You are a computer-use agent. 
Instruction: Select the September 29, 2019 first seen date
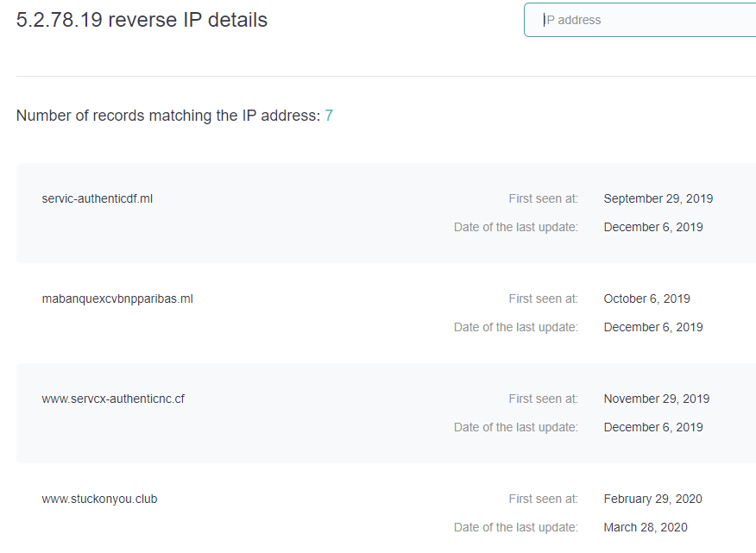pyautogui.click(x=658, y=198)
